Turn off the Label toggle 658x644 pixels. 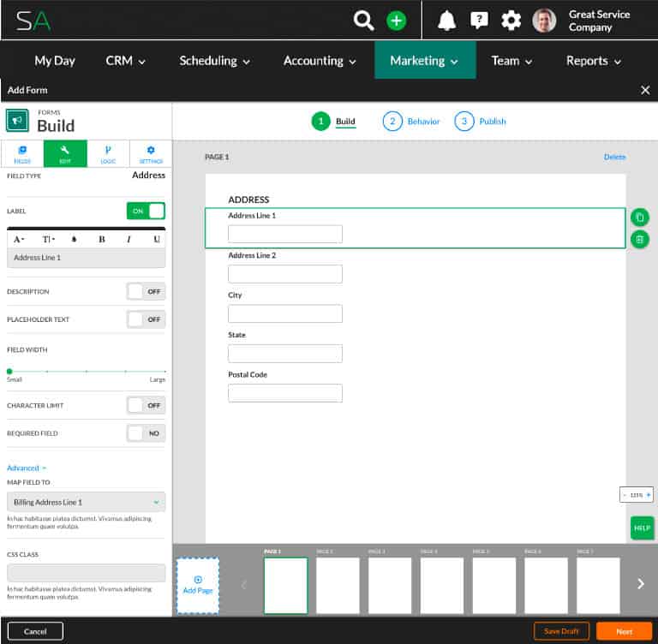pos(146,211)
